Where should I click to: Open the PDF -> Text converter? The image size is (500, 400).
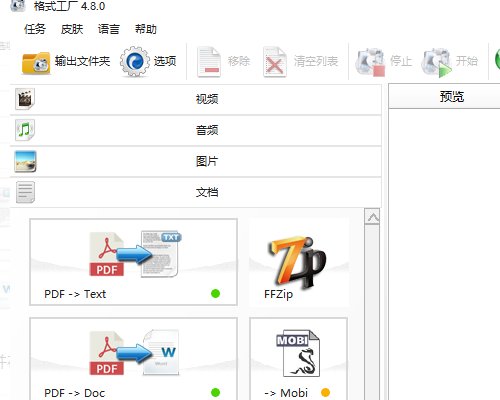point(133,262)
